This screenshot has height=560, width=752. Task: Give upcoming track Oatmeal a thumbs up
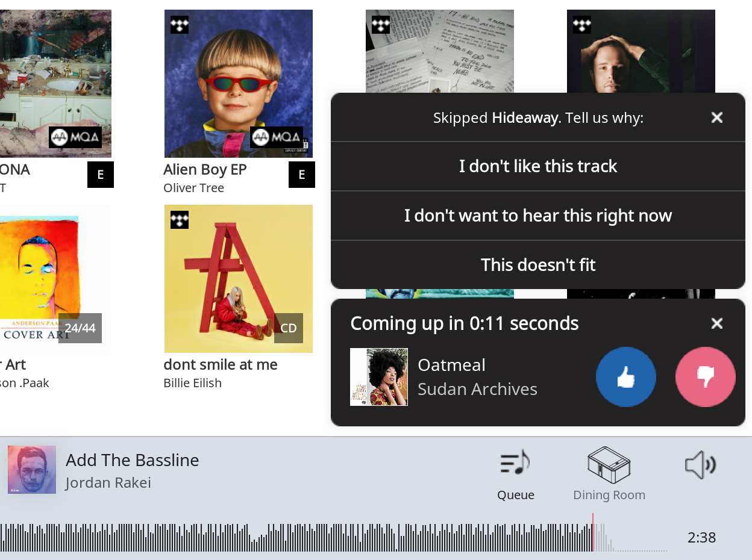(626, 377)
